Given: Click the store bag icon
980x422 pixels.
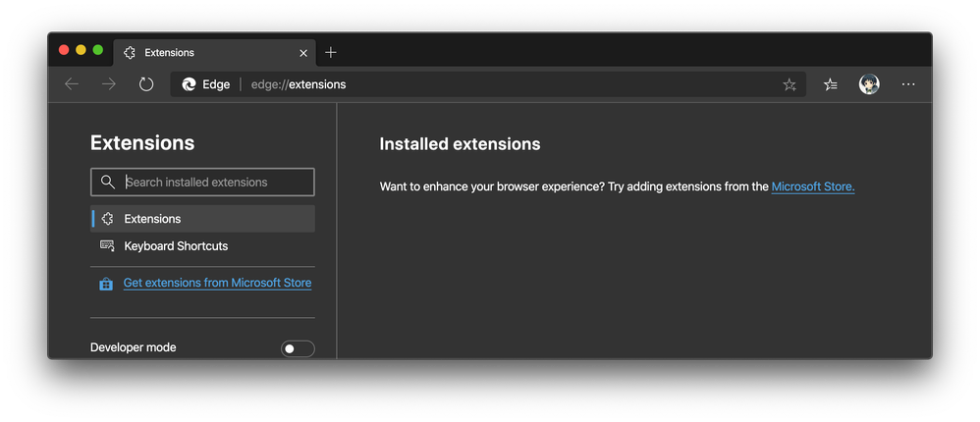Looking at the screenshot, I should tap(106, 284).
